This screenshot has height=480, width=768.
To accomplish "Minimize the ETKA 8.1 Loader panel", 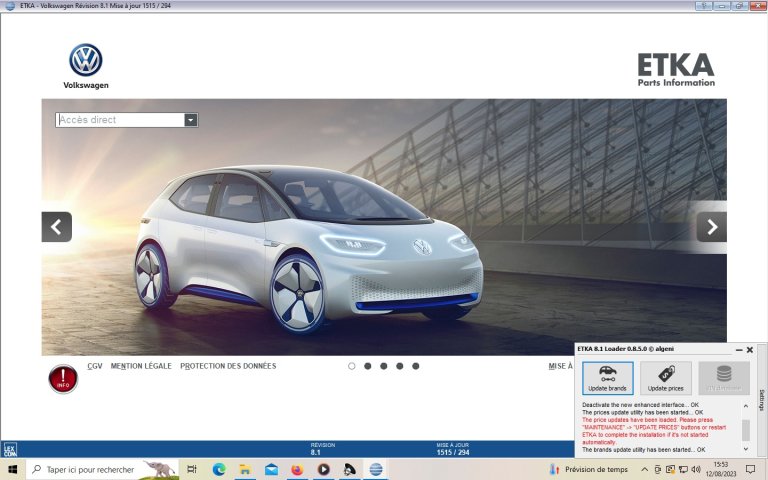I will (x=739, y=350).
